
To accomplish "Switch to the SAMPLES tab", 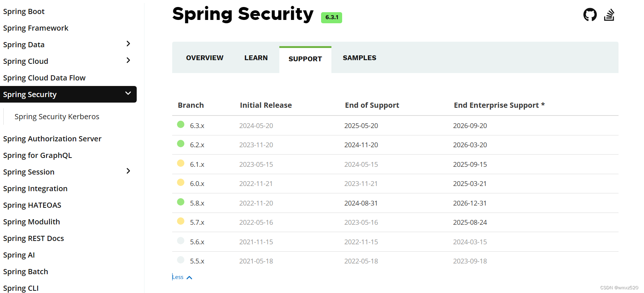I will (x=360, y=58).
